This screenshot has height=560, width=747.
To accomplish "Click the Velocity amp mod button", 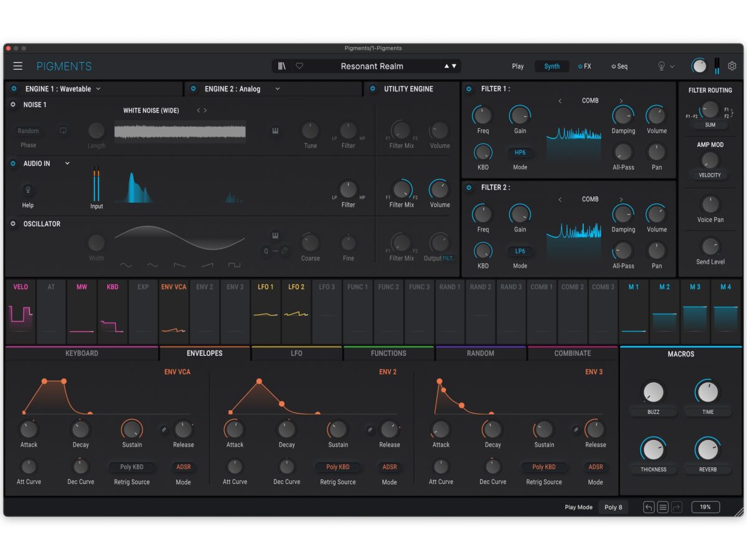I will point(710,175).
